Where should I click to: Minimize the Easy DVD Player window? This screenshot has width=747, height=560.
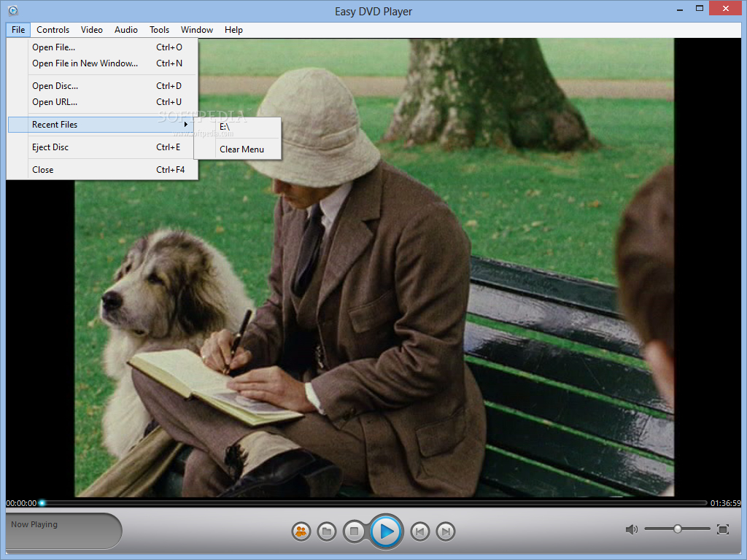coord(680,9)
